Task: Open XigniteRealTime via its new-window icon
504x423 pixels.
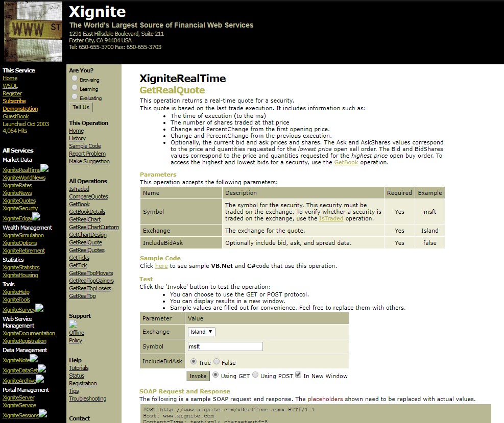Action: tap(43, 167)
